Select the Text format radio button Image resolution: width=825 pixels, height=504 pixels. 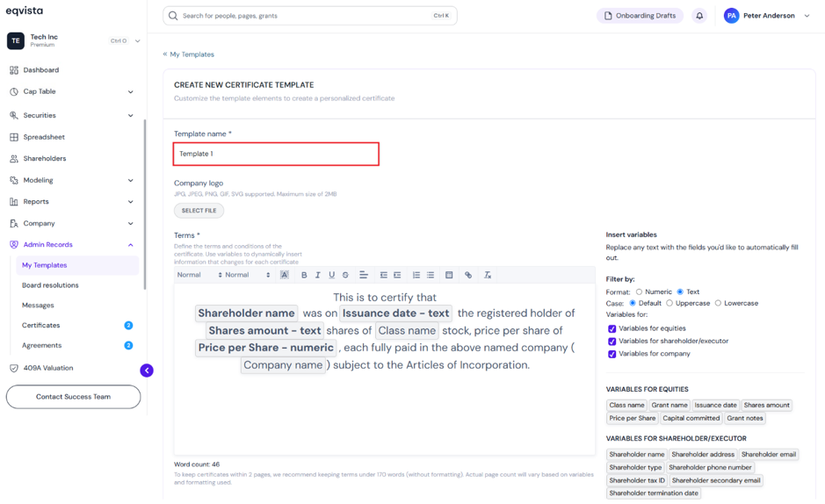pyautogui.click(x=680, y=292)
